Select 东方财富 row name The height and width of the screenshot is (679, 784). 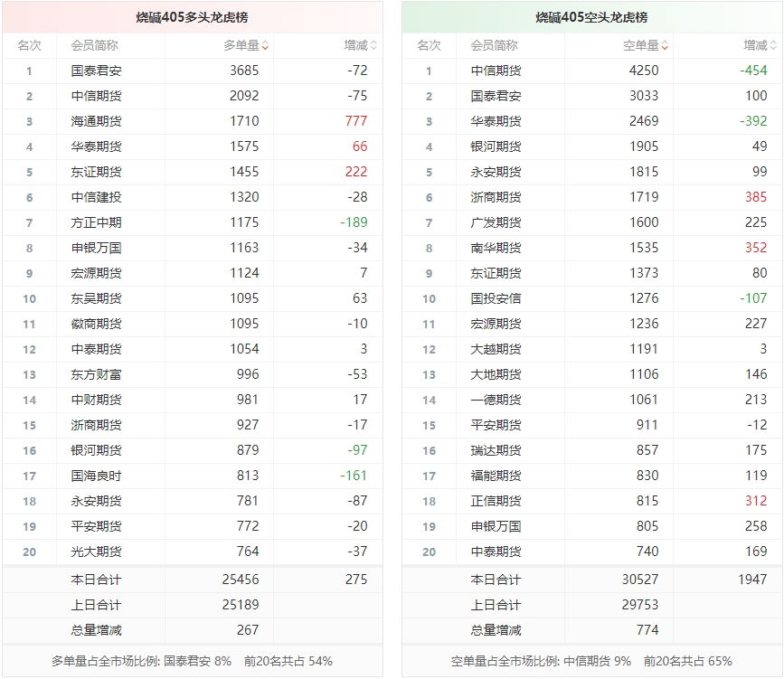click(x=96, y=375)
